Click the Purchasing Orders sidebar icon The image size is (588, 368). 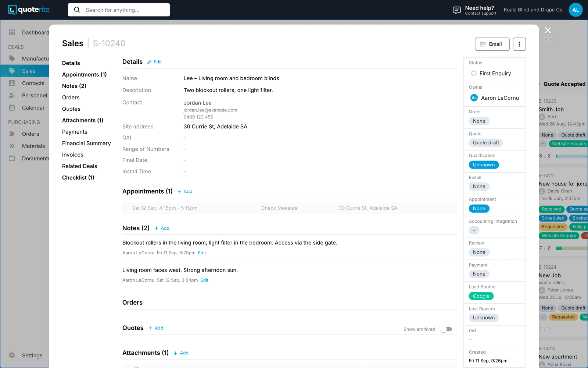tap(12, 134)
